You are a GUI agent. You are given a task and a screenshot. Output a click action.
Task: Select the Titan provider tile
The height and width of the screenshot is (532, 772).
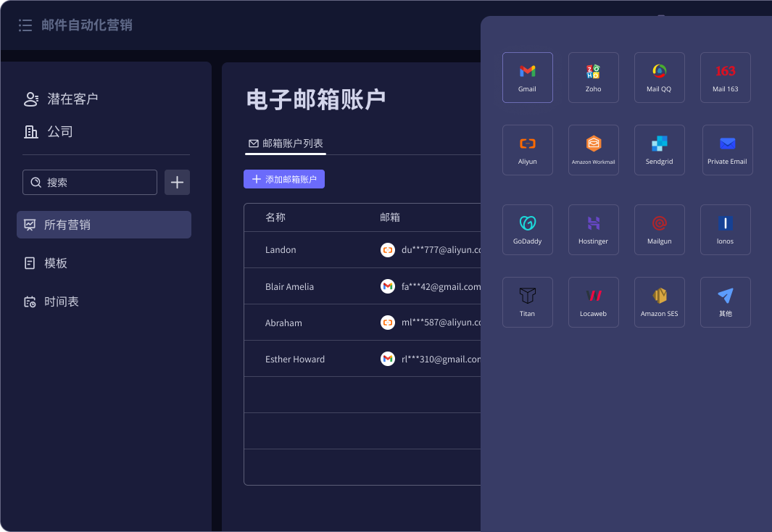click(527, 302)
